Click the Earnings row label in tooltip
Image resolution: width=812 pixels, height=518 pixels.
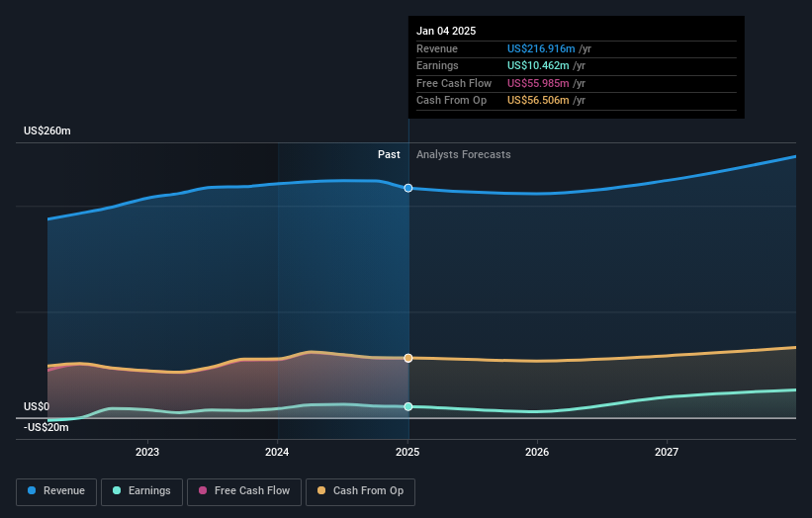(437, 65)
